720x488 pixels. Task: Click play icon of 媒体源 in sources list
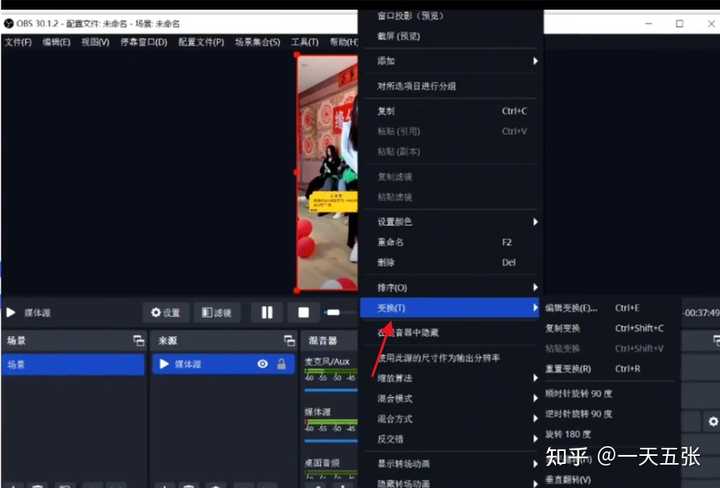click(x=164, y=364)
